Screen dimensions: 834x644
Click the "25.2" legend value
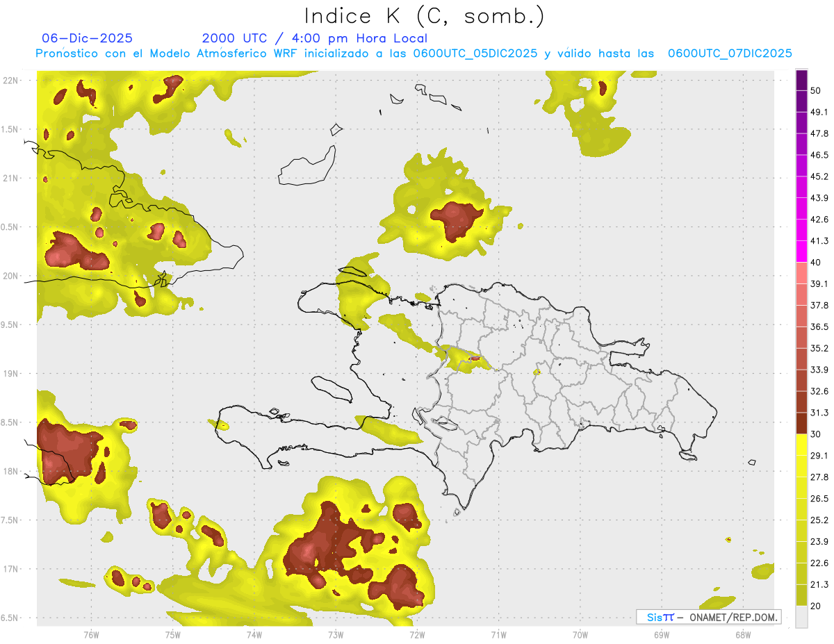coord(819,520)
